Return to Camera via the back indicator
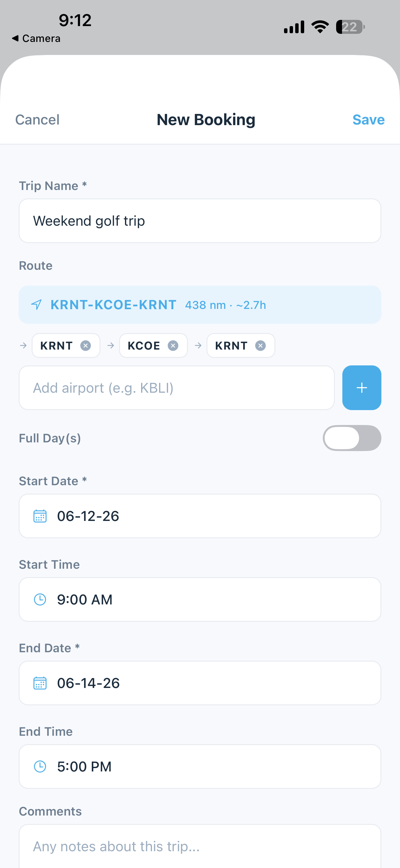The height and width of the screenshot is (868, 400). 35,38
